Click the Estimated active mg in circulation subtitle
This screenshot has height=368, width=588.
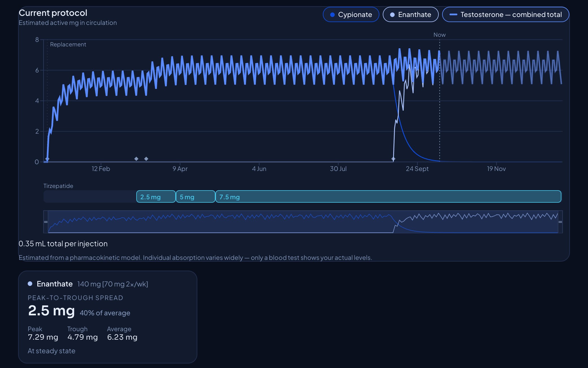(68, 23)
